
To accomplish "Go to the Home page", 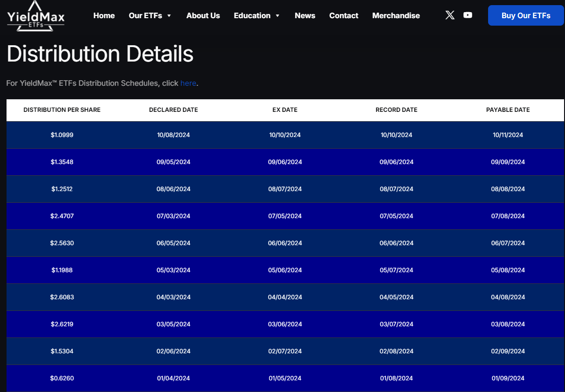I will pyautogui.click(x=104, y=15).
